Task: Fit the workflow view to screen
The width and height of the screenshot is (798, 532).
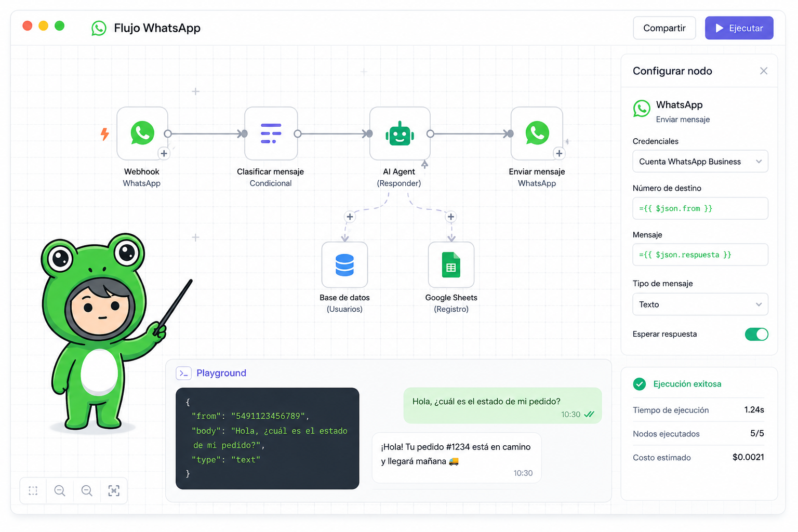Action: click(x=114, y=490)
